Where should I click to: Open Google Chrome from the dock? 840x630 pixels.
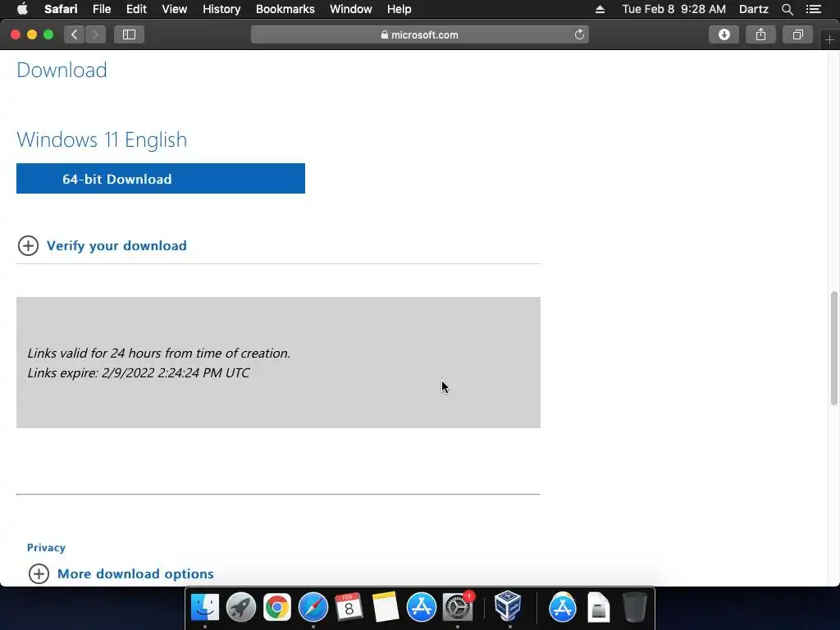277,608
